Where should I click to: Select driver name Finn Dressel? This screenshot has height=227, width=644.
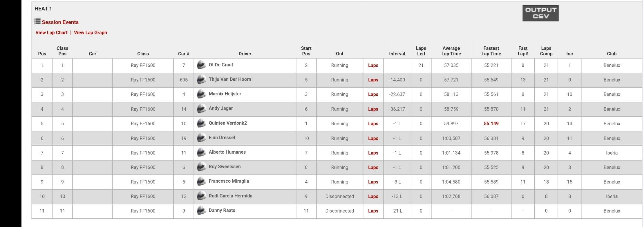[x=222, y=138]
